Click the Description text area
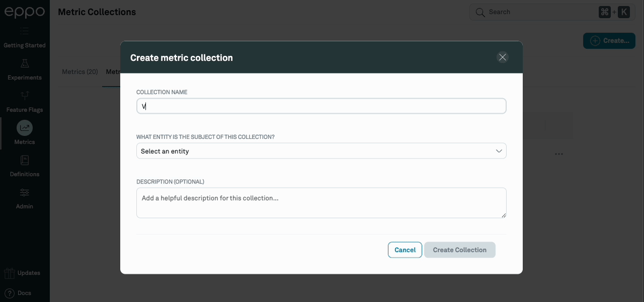 321,203
